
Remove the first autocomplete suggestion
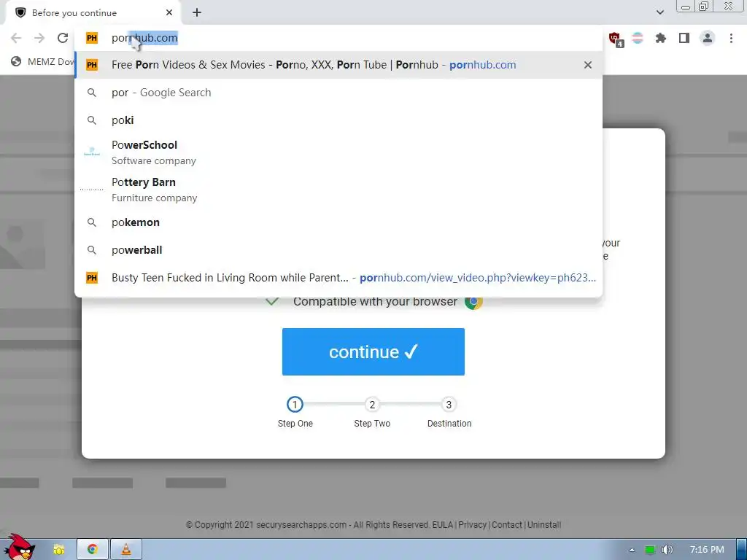tap(588, 65)
